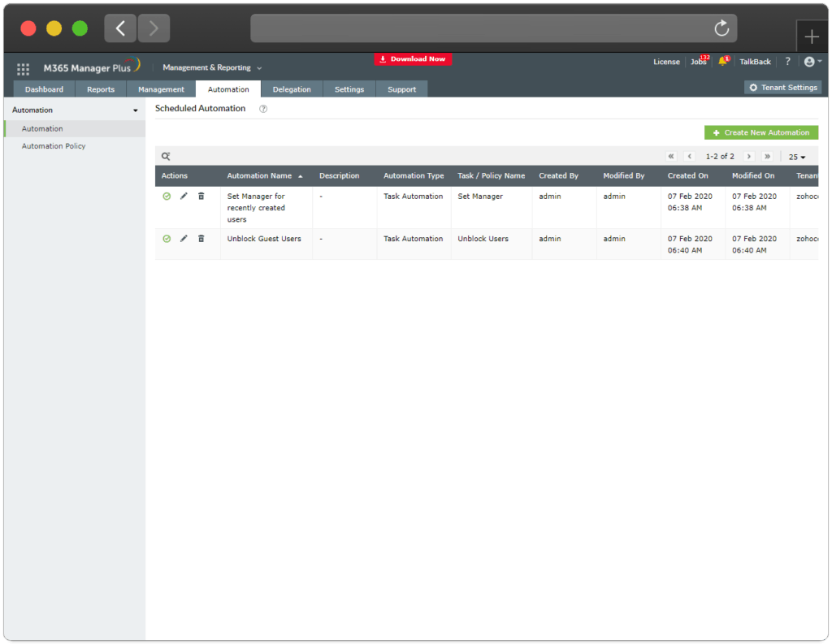Click 'Set Manager for recently created users' name
832x644 pixels.
coord(256,208)
